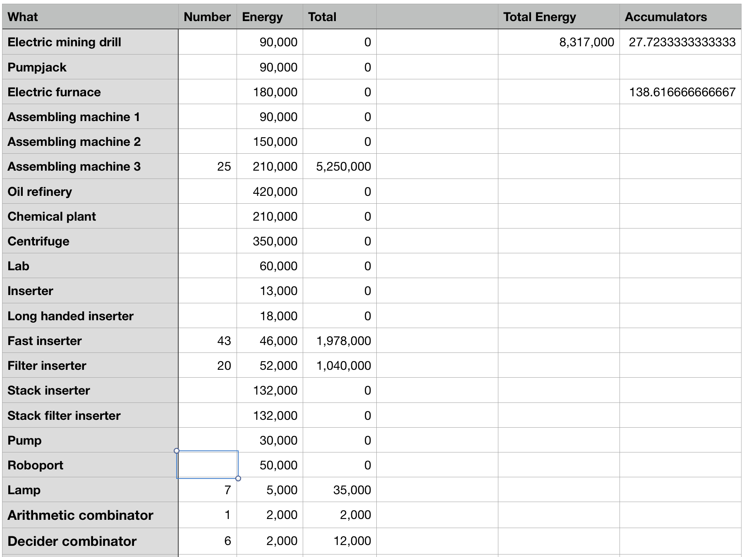The height and width of the screenshot is (557, 756).
Task: Select the 'What' column header cell
Action: coord(90,17)
